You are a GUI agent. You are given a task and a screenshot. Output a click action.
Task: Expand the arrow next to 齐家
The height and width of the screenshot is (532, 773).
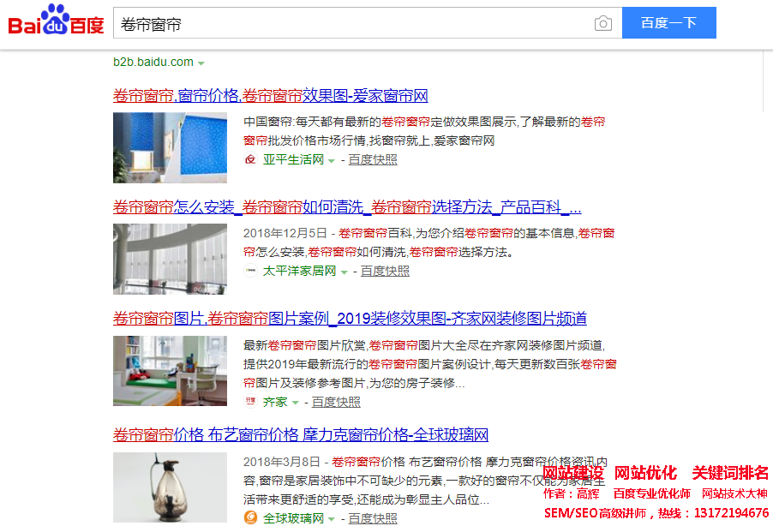(296, 403)
